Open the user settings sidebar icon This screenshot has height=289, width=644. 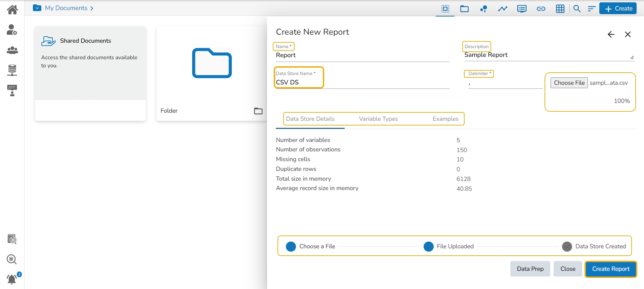(x=12, y=30)
